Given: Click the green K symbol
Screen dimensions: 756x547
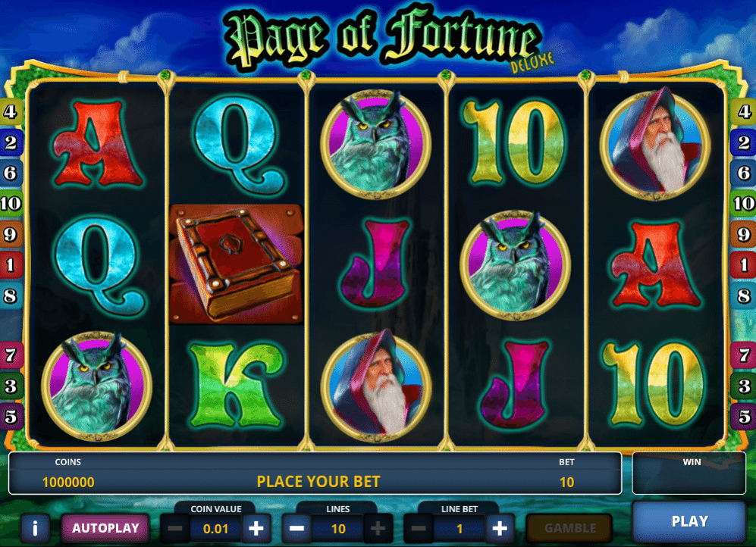Looking at the screenshot, I should tap(236, 385).
